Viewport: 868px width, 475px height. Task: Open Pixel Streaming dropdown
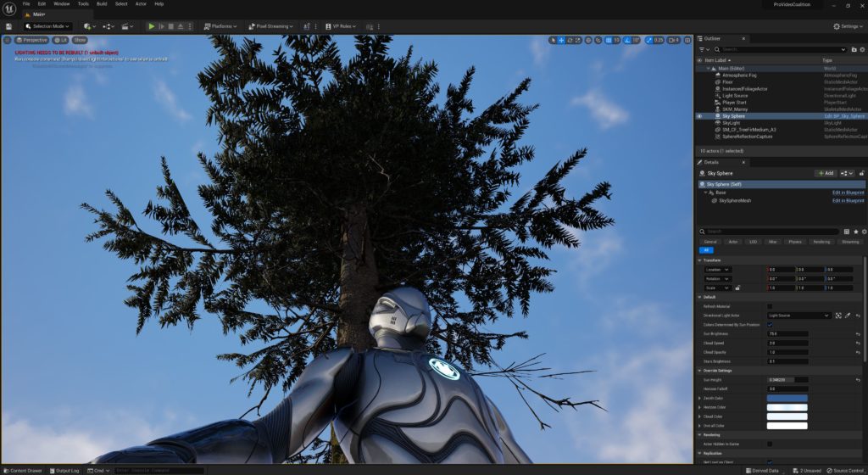point(270,26)
